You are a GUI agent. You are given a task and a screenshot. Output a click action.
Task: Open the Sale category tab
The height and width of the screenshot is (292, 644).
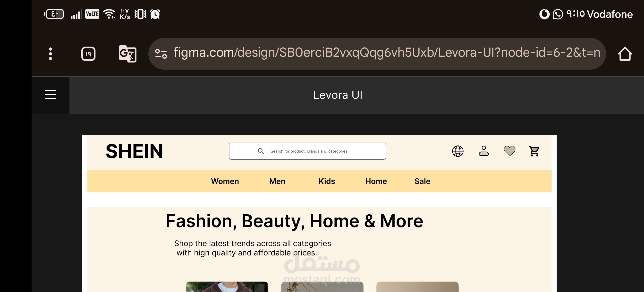pyautogui.click(x=422, y=181)
